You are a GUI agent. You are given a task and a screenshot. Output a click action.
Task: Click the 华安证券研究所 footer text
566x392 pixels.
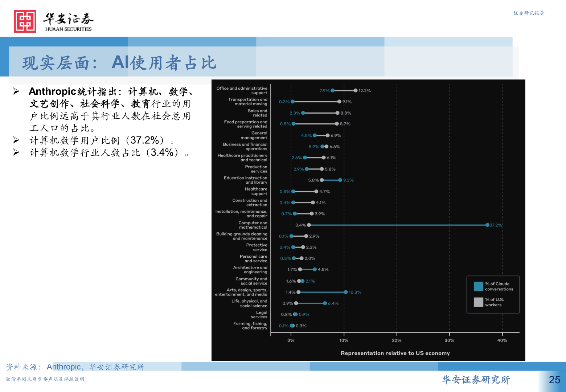pos(476,380)
